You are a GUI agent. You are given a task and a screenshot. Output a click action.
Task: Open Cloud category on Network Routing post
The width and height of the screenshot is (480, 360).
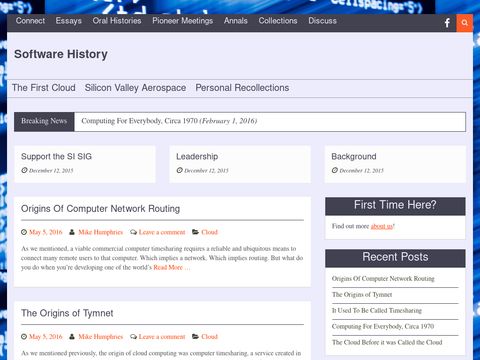(209, 232)
